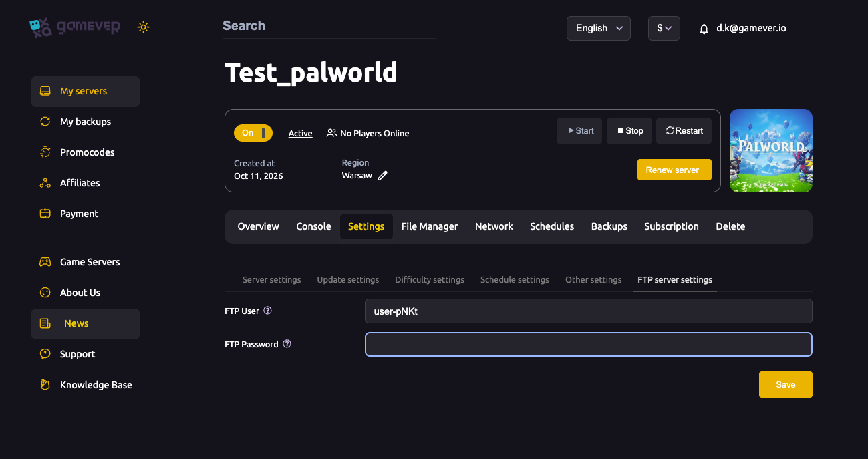868x459 pixels.
Task: Select the Other settings sub-tab
Action: (593, 279)
